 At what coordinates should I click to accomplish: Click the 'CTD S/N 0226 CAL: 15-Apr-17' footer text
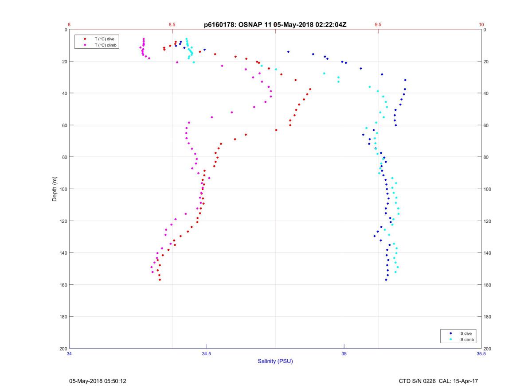tap(438, 381)
